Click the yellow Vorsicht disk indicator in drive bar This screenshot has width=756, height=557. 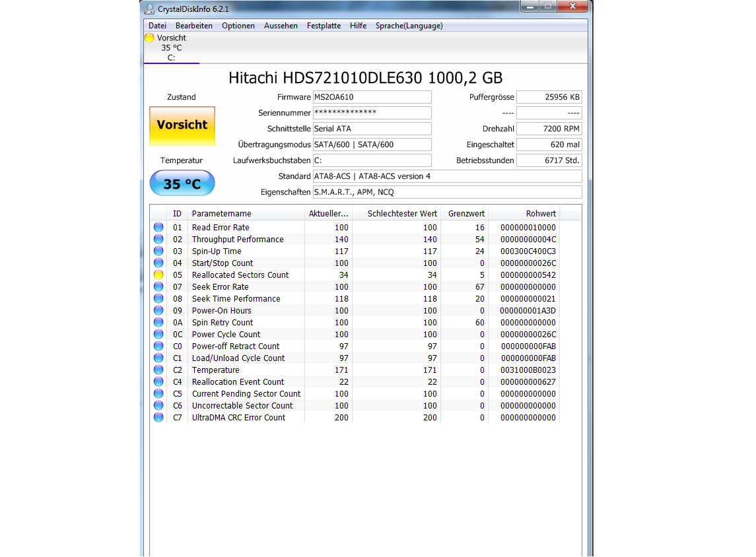149,38
